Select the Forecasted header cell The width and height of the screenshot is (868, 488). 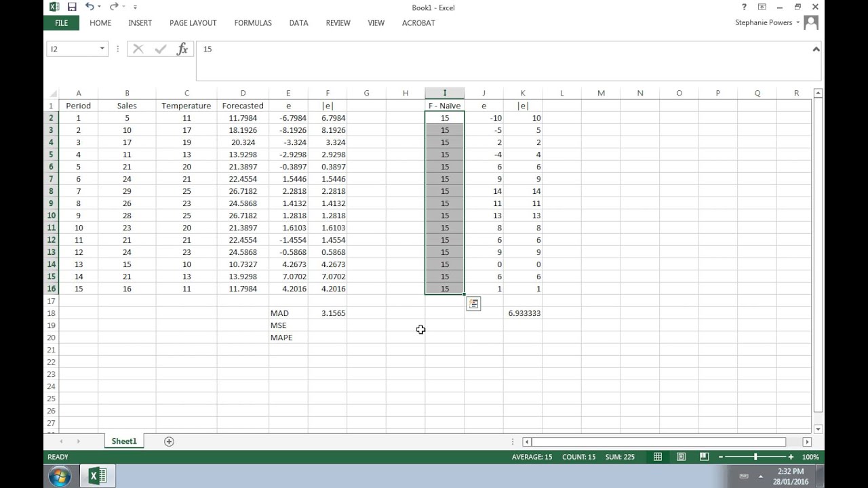pos(243,106)
